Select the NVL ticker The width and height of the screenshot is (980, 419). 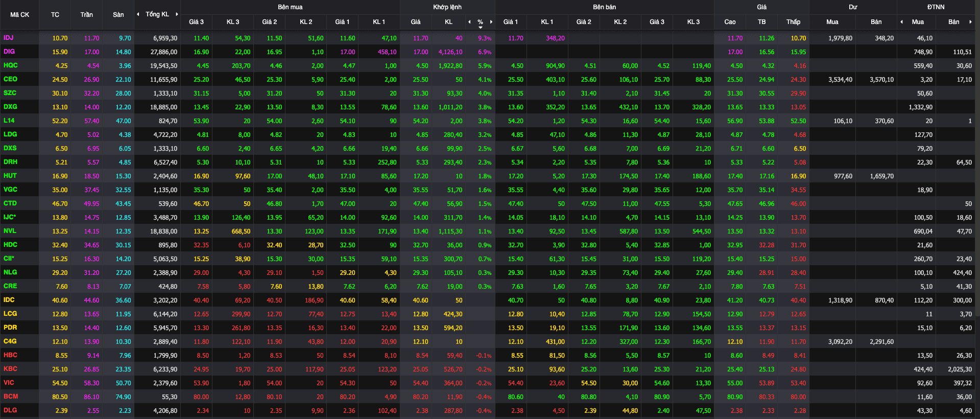click(10, 231)
